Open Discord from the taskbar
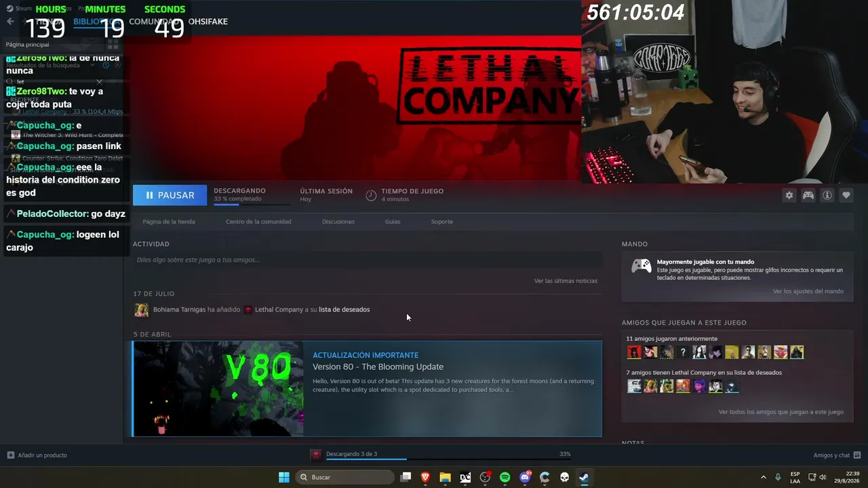Image resolution: width=868 pixels, height=488 pixels. coord(525,477)
